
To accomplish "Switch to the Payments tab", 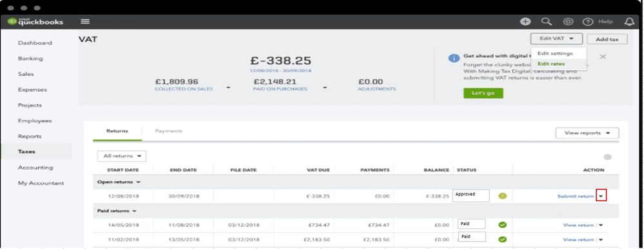I will (x=168, y=131).
